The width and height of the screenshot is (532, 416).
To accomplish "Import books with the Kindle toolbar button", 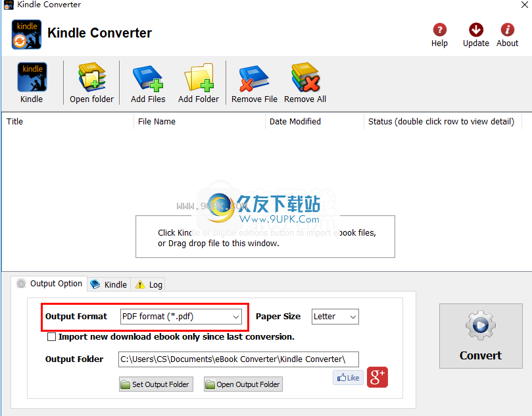I will pyautogui.click(x=32, y=82).
